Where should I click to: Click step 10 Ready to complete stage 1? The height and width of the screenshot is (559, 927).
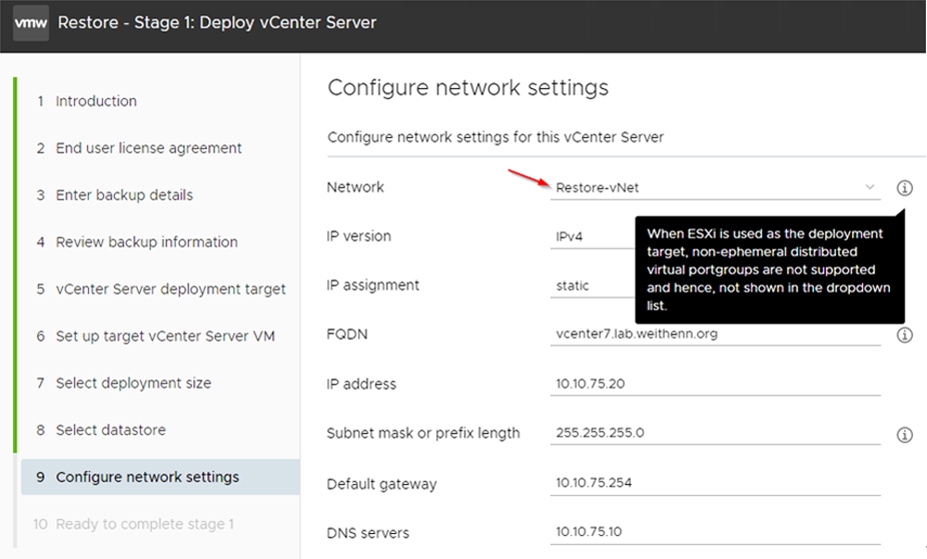click(x=134, y=524)
